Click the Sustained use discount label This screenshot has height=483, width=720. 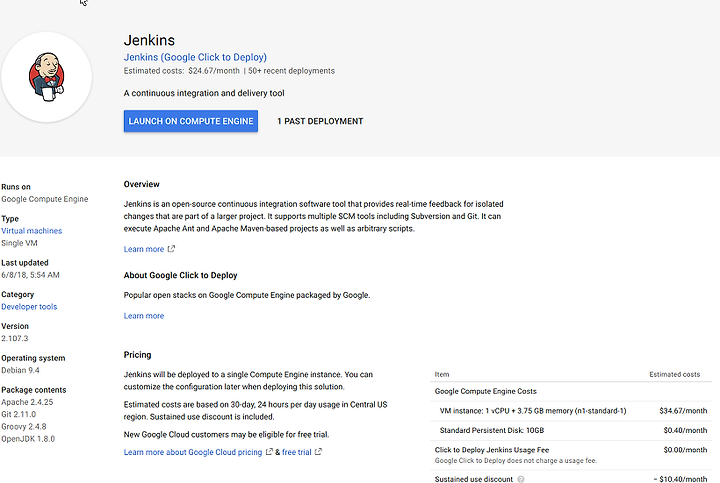tap(474, 479)
